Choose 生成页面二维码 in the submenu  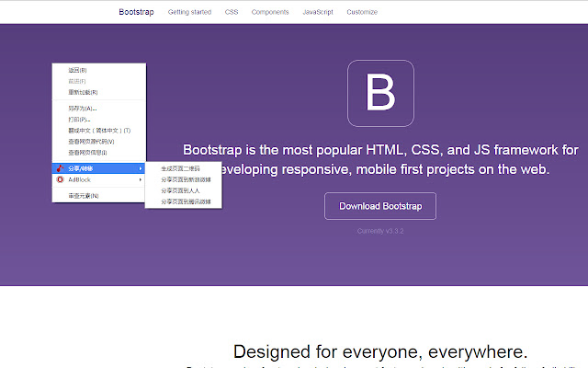(184, 168)
